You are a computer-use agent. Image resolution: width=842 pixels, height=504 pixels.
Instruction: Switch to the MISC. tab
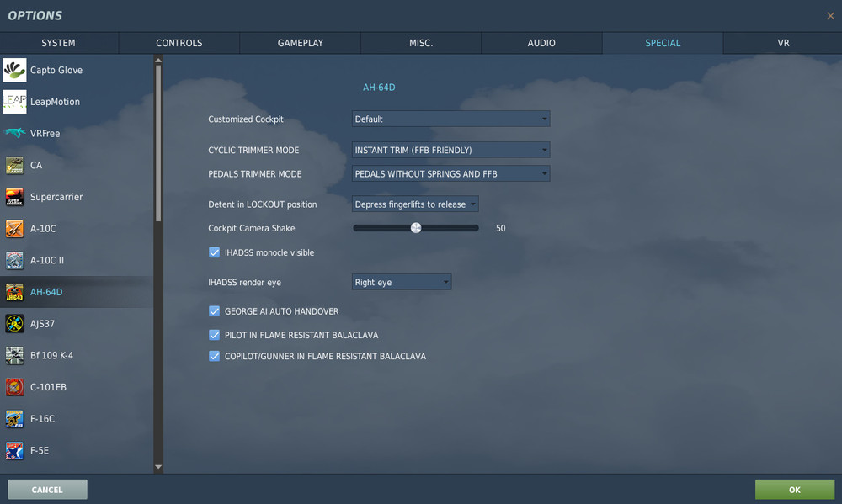click(x=421, y=43)
